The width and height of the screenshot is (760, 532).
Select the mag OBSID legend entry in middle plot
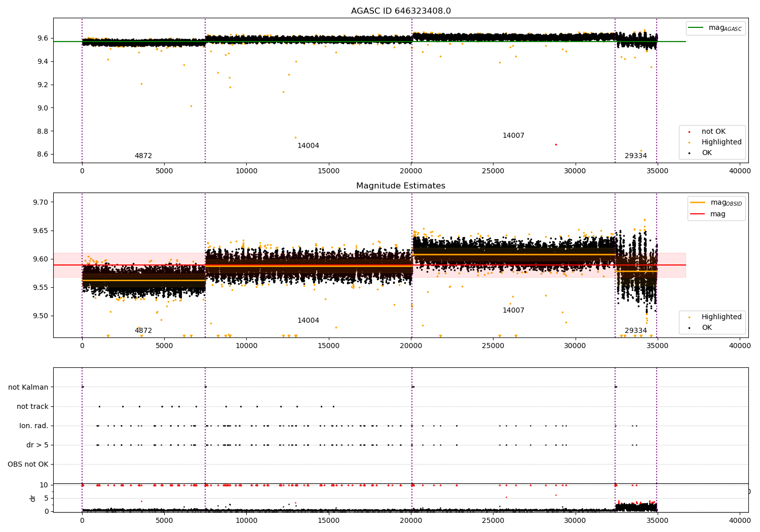(x=715, y=203)
